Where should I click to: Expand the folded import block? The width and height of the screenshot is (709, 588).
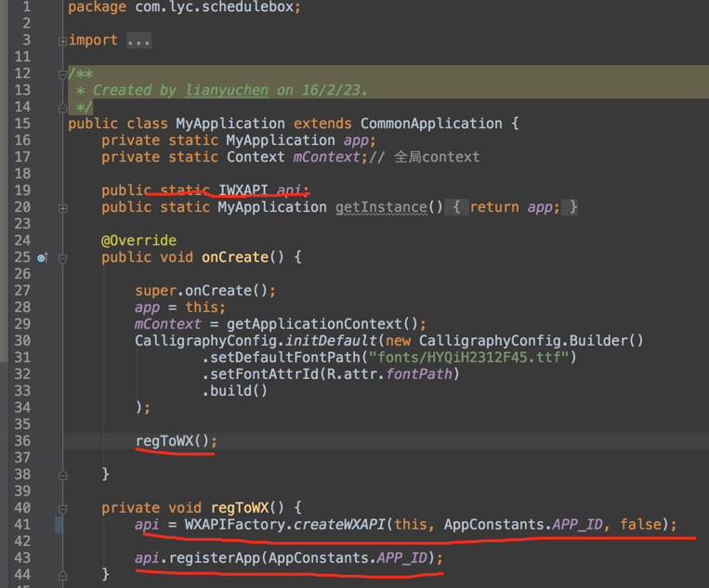coord(63,42)
